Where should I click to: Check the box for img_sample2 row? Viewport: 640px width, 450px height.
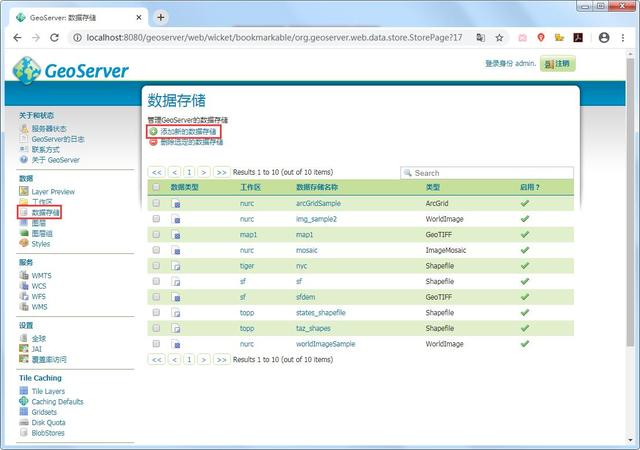tap(156, 219)
